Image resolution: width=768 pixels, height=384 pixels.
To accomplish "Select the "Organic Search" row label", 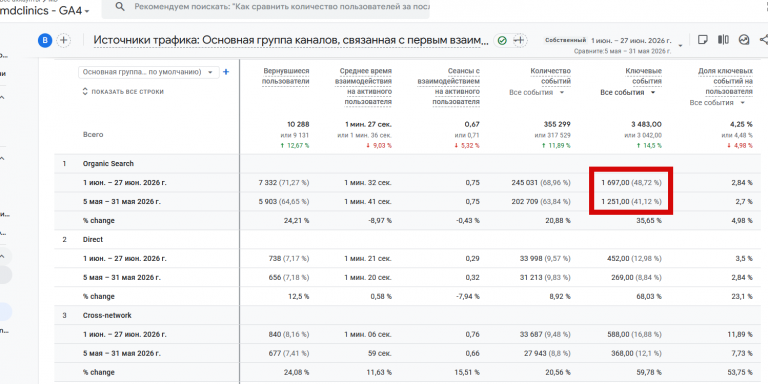I will 108,164.
